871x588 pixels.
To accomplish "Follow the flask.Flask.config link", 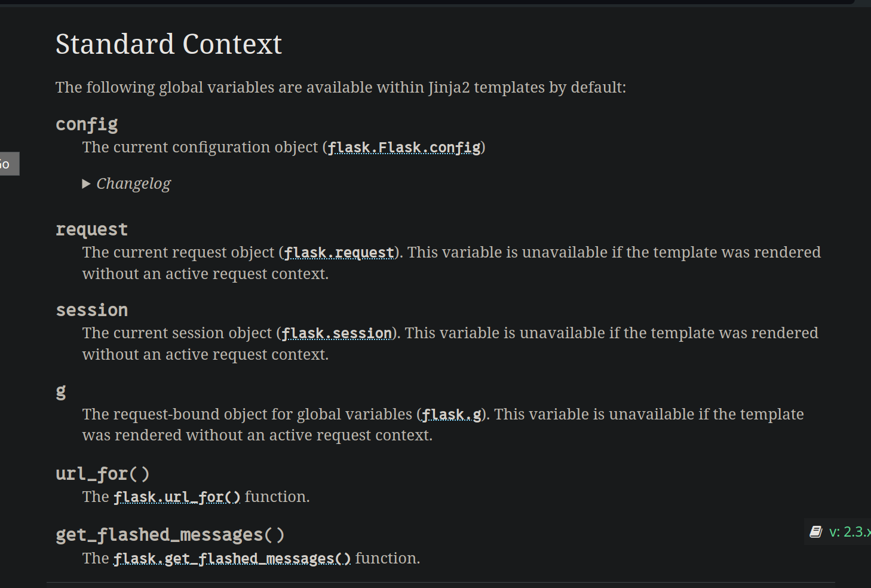I will pyautogui.click(x=403, y=147).
